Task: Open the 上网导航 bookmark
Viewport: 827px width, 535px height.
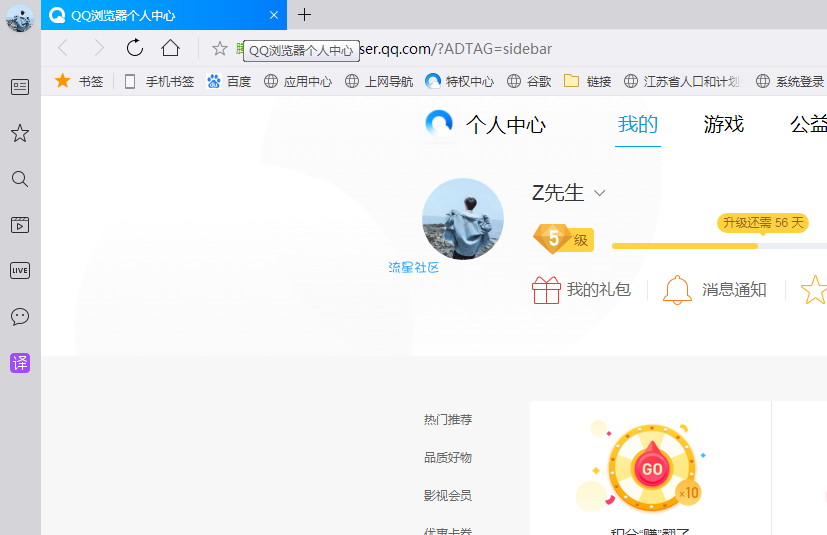Action: pos(379,81)
